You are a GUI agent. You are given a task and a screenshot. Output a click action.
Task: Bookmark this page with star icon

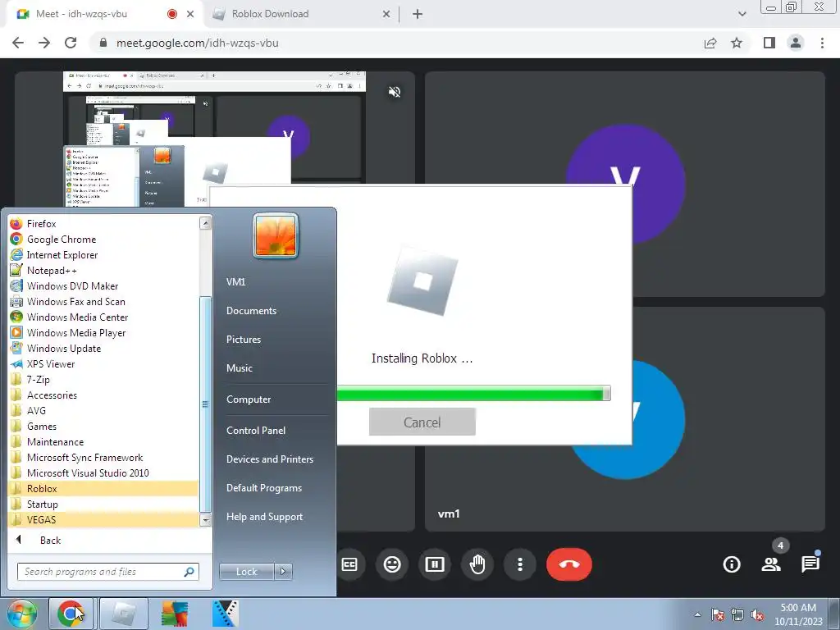coord(737,43)
